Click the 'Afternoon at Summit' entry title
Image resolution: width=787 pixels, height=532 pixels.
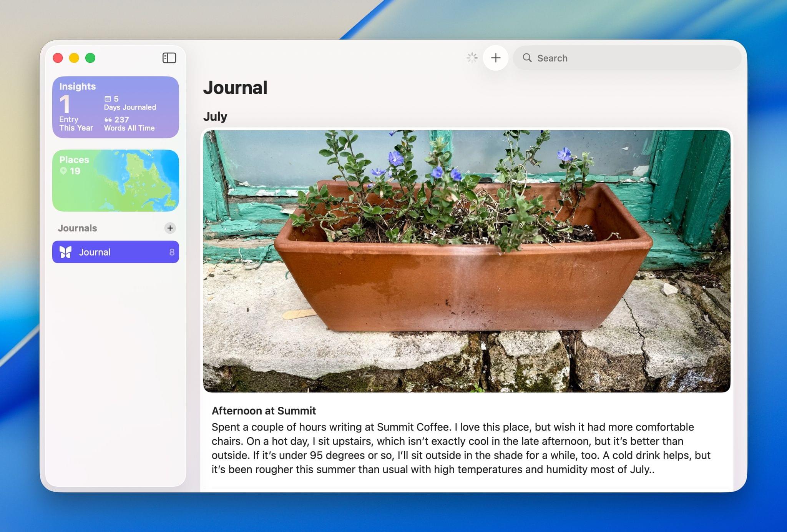pyautogui.click(x=264, y=411)
